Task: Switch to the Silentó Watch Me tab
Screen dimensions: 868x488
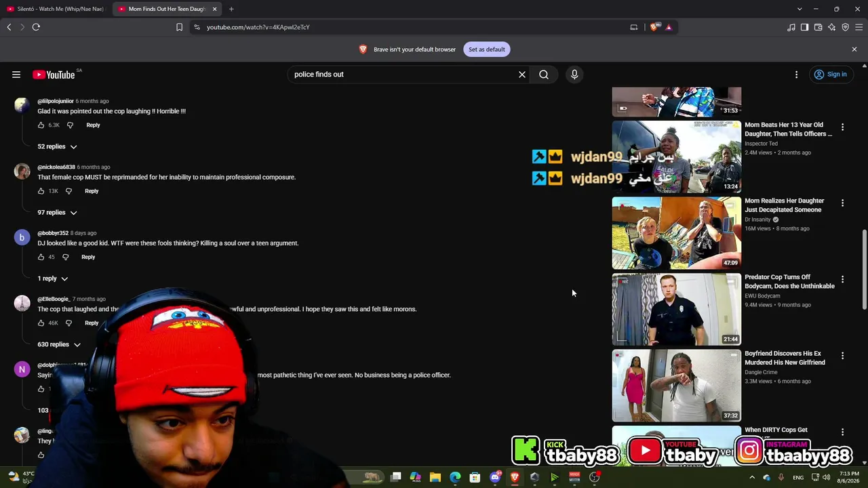Action: point(56,9)
